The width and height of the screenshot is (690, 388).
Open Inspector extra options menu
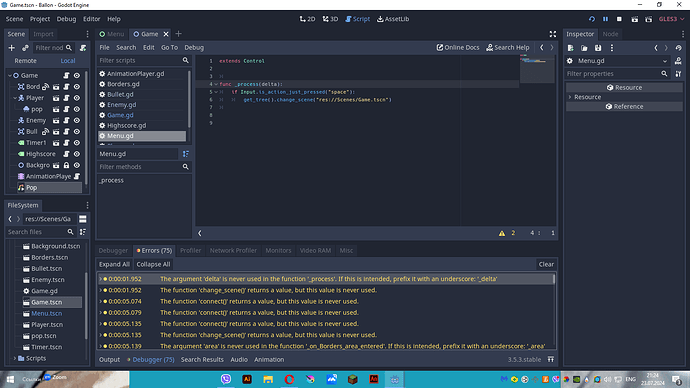[x=612, y=48]
